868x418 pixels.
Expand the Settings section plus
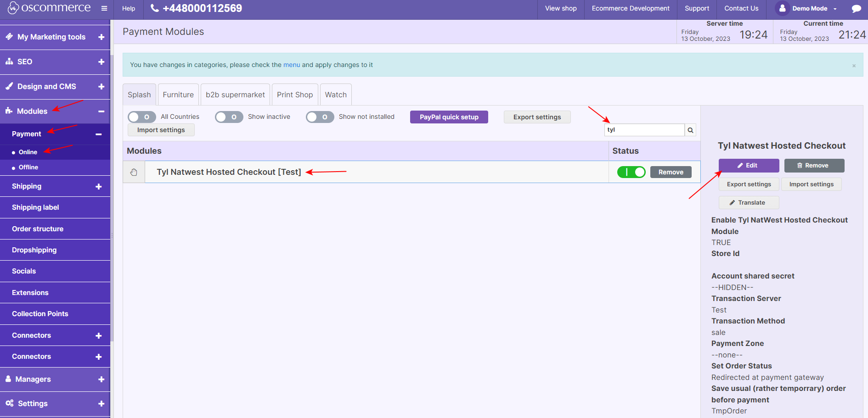[x=101, y=403]
